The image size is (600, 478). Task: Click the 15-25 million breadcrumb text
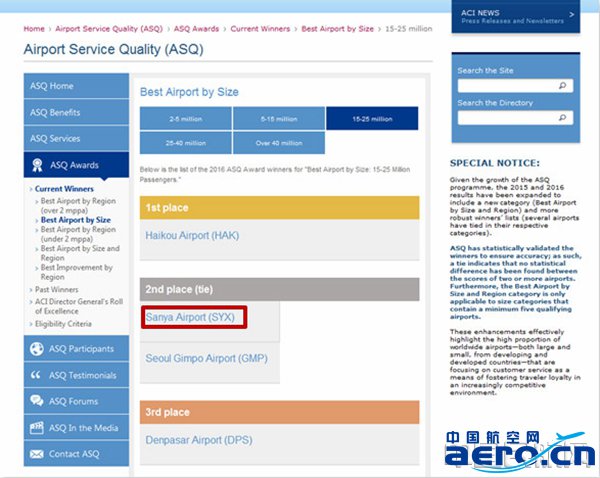(x=409, y=29)
